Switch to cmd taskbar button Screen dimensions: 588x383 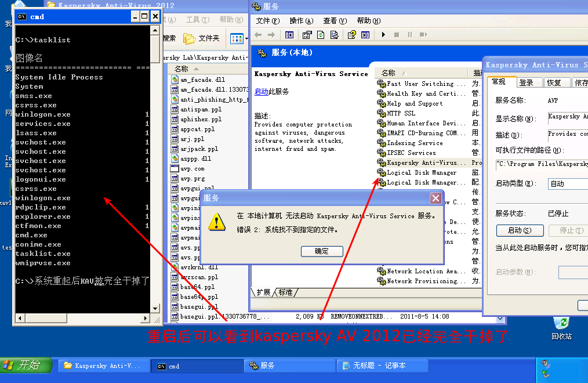click(197, 366)
